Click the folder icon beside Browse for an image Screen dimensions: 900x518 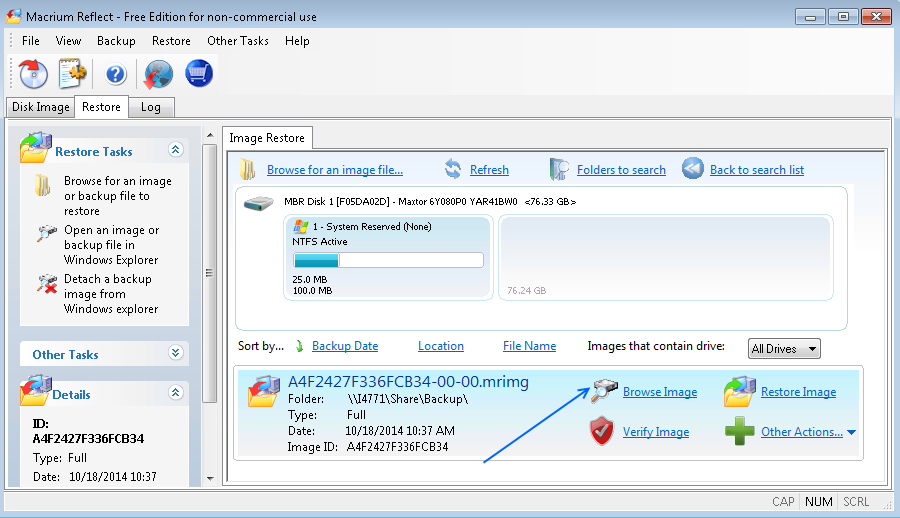click(x=42, y=185)
